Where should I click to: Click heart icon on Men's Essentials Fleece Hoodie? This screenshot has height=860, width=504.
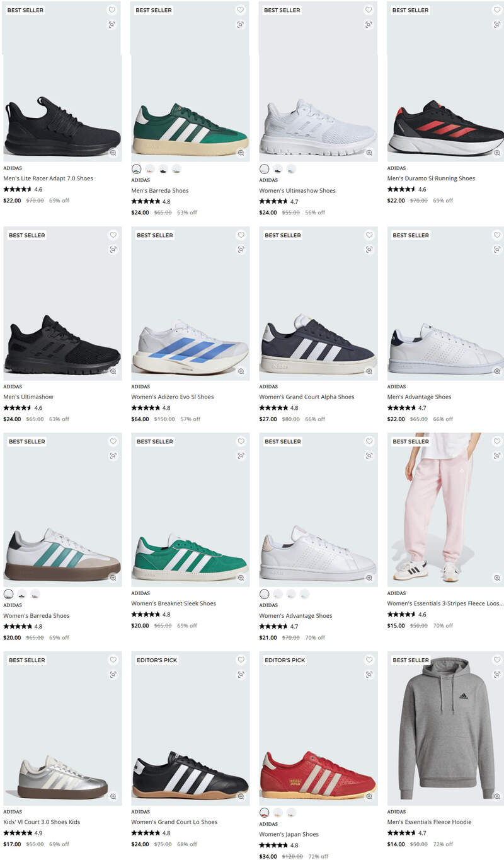[x=497, y=660]
